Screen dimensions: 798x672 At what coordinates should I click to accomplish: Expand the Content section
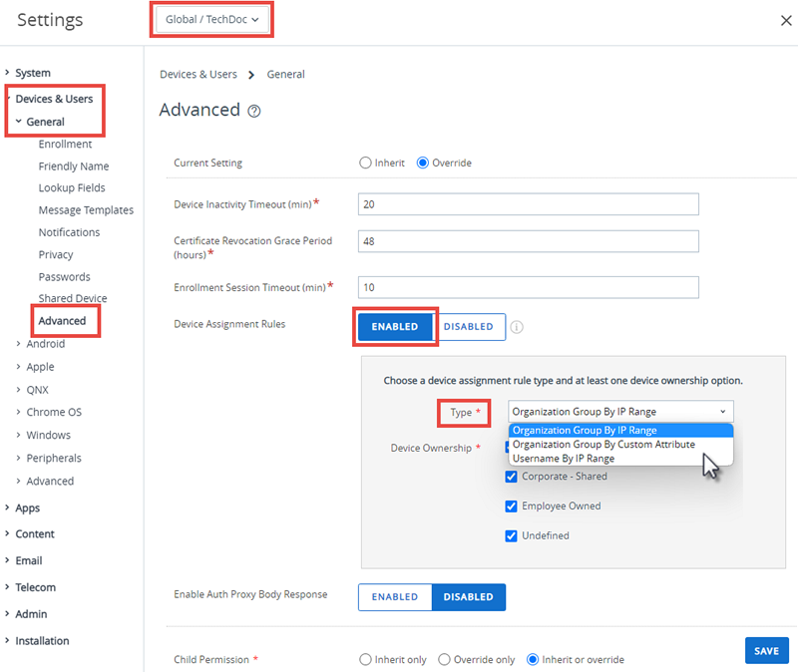8,533
